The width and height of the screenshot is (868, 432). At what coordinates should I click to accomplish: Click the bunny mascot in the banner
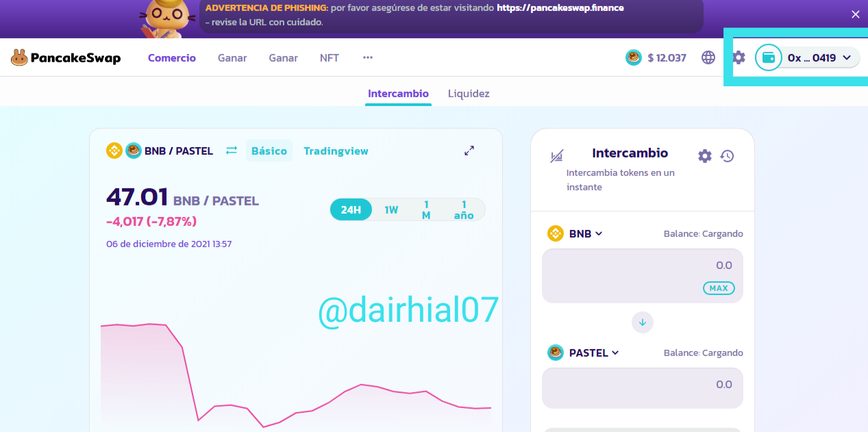[169, 18]
